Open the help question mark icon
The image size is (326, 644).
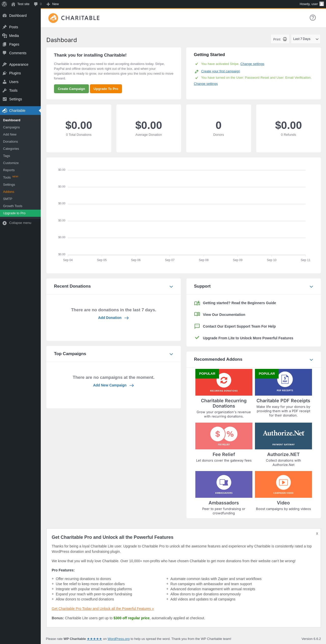pyautogui.click(x=313, y=18)
